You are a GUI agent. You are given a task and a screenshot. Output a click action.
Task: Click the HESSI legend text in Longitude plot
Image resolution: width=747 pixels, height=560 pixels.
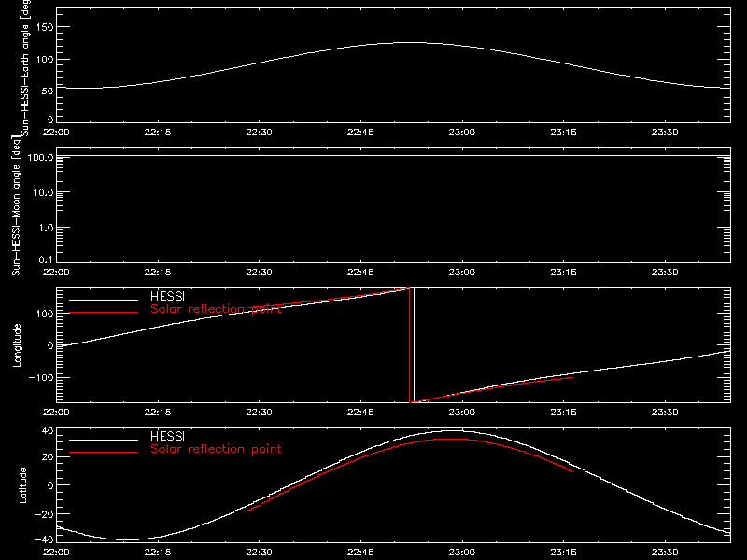[x=167, y=296]
